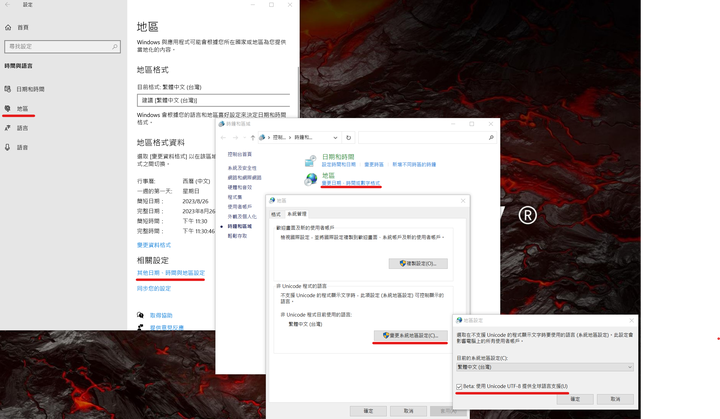Screen dimensions: 720x419
Task: Click 下午 11:30 short time value
Action: point(195,221)
